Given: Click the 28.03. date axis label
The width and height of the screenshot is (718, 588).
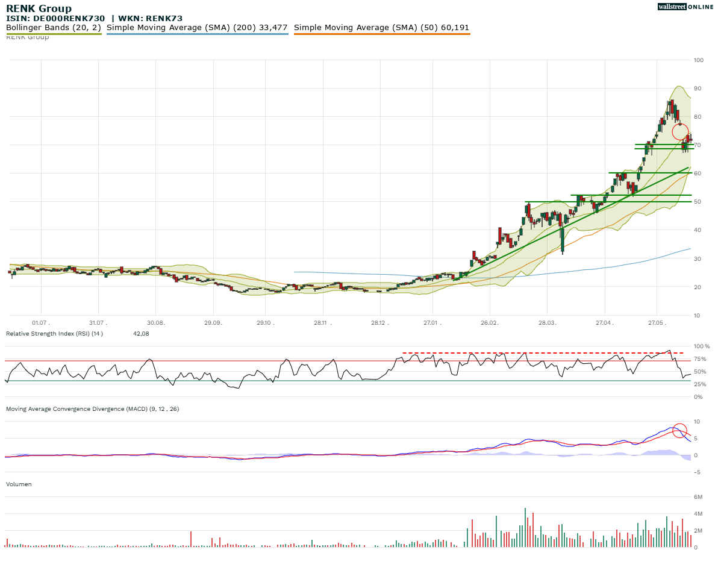Looking at the screenshot, I should 547,323.
